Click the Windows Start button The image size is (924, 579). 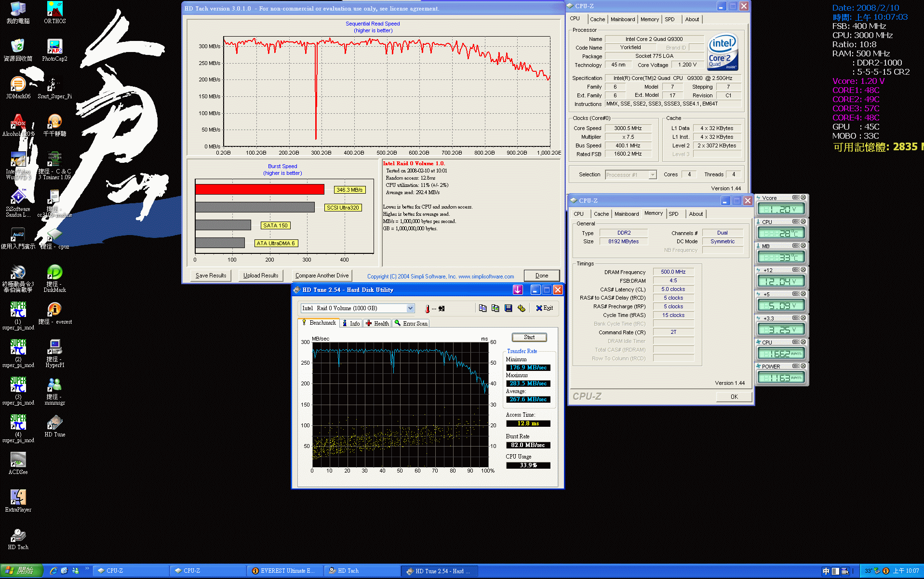pos(22,571)
